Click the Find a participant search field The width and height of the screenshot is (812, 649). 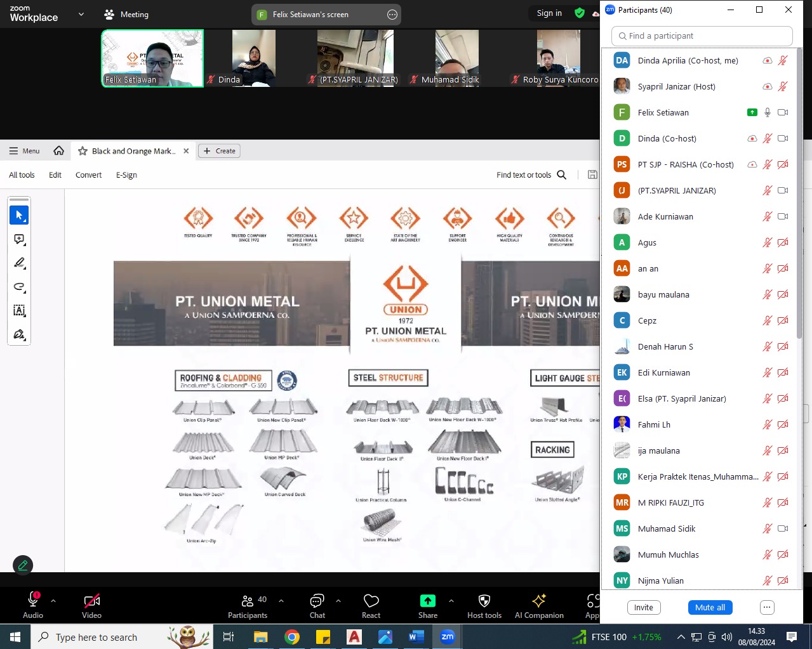[702, 36]
